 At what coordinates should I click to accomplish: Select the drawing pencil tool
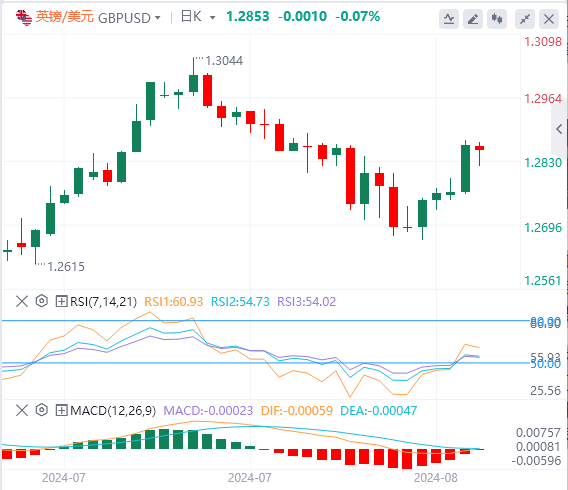(x=473, y=19)
